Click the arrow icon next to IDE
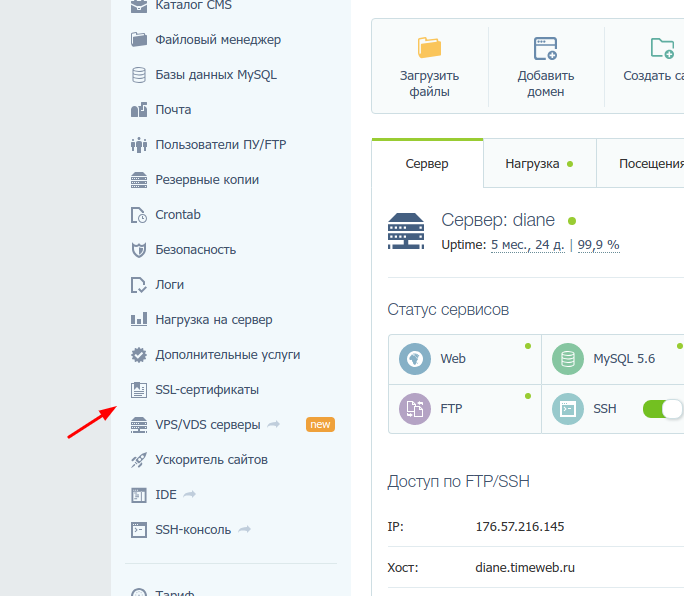This screenshot has width=684, height=596. click(189, 494)
